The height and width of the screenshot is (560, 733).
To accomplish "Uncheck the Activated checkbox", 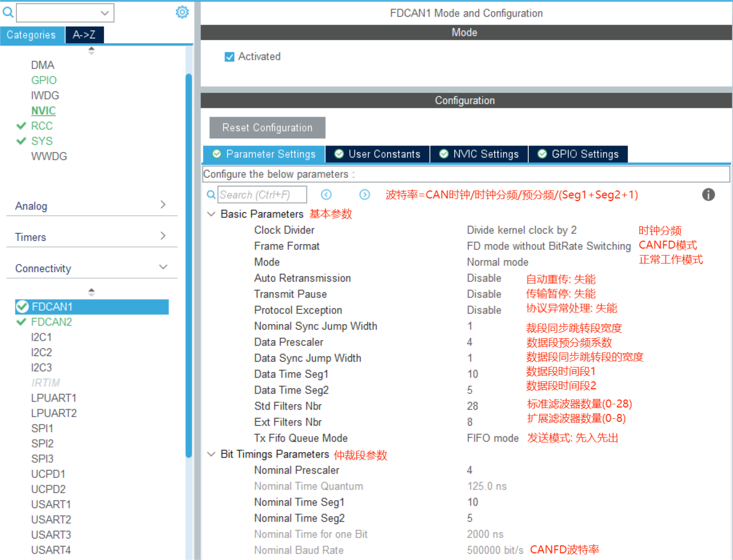I will tap(230, 57).
